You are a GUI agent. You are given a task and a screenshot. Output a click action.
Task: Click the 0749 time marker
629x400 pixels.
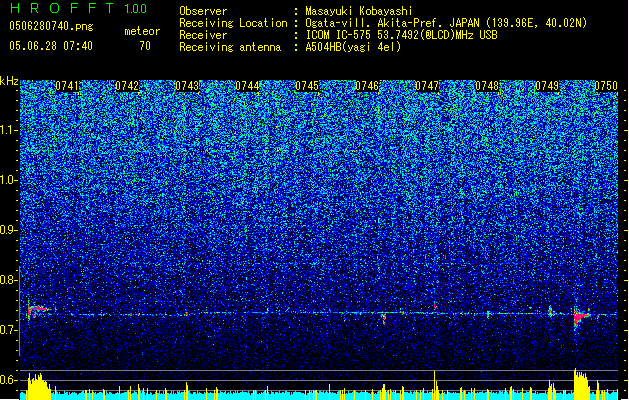[547, 86]
